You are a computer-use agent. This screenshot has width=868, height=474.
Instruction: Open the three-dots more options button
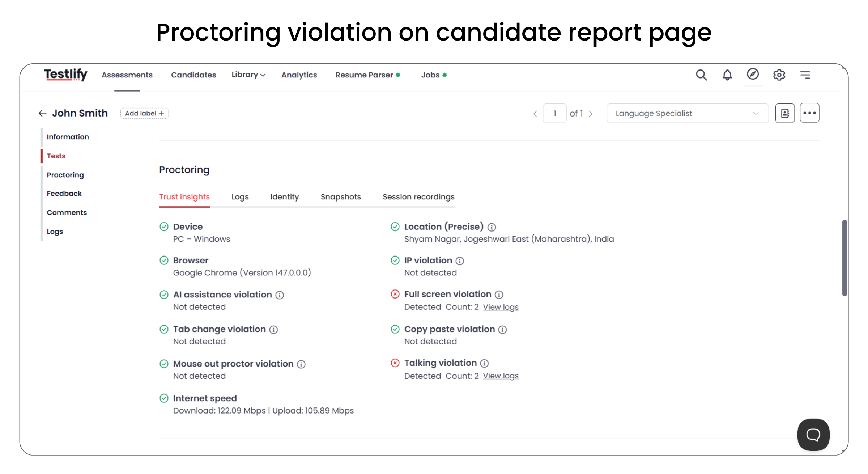809,113
